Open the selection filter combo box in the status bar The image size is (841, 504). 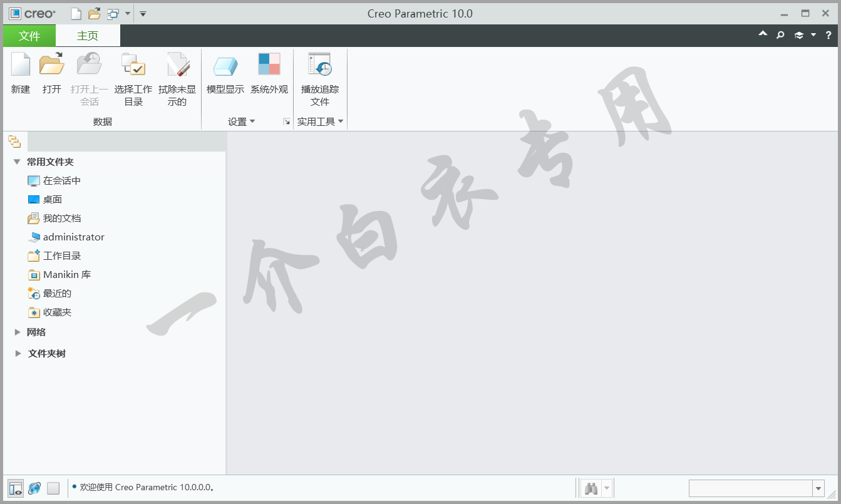(x=756, y=488)
